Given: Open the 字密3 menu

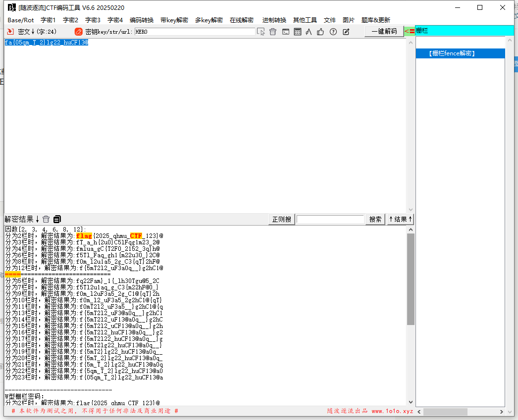Looking at the screenshot, I should [93, 20].
